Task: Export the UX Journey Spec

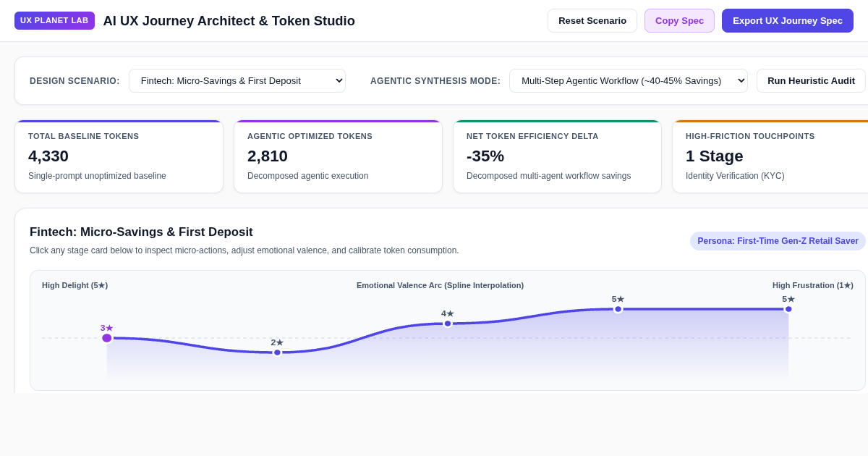Action: 788,20
